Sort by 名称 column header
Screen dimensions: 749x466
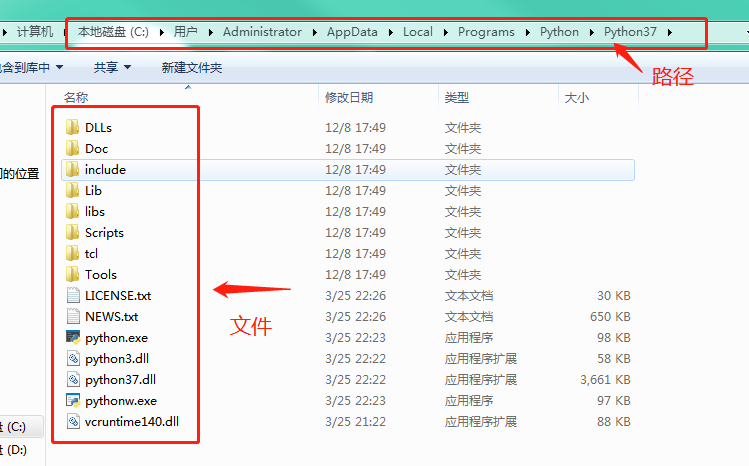(x=76, y=98)
